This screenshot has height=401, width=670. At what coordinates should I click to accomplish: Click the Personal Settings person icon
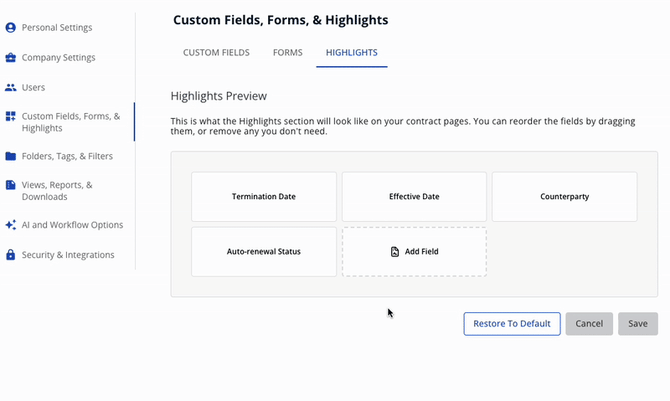pos(11,28)
